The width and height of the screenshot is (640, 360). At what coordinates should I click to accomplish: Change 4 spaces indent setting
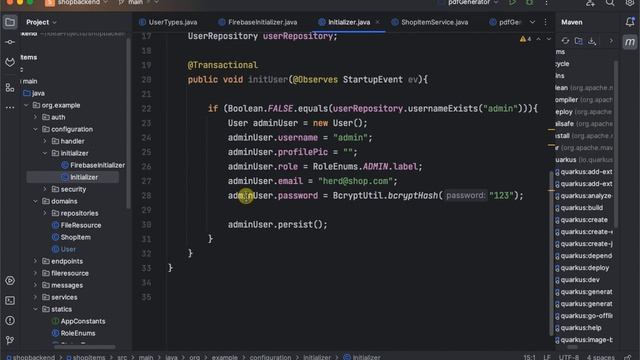tap(601, 357)
